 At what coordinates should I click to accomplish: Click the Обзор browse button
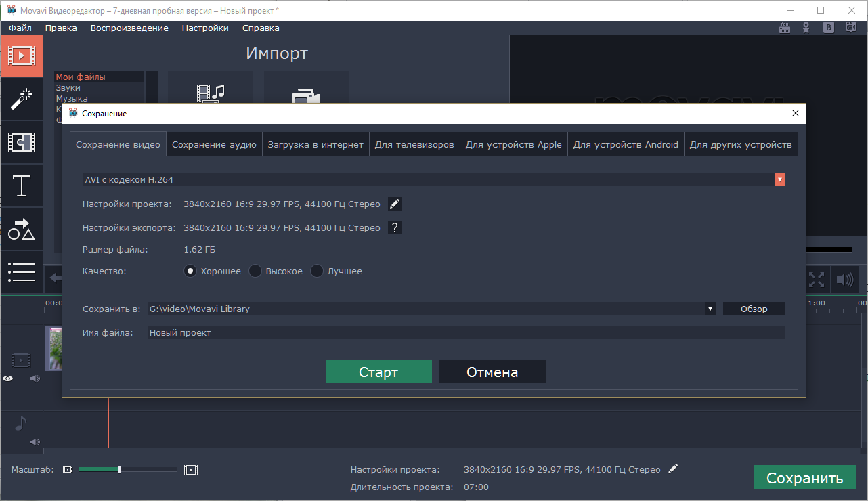pyautogui.click(x=754, y=309)
